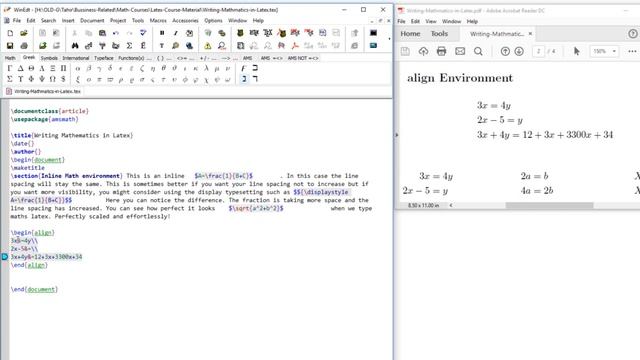Switch to the International tab
Screen dimensions: 640x360
(76, 58)
